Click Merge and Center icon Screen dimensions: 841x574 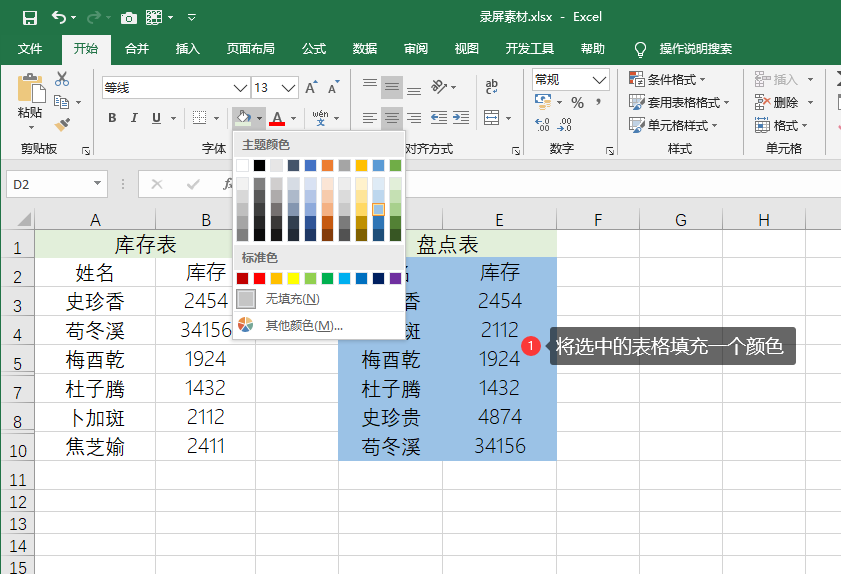(491, 117)
